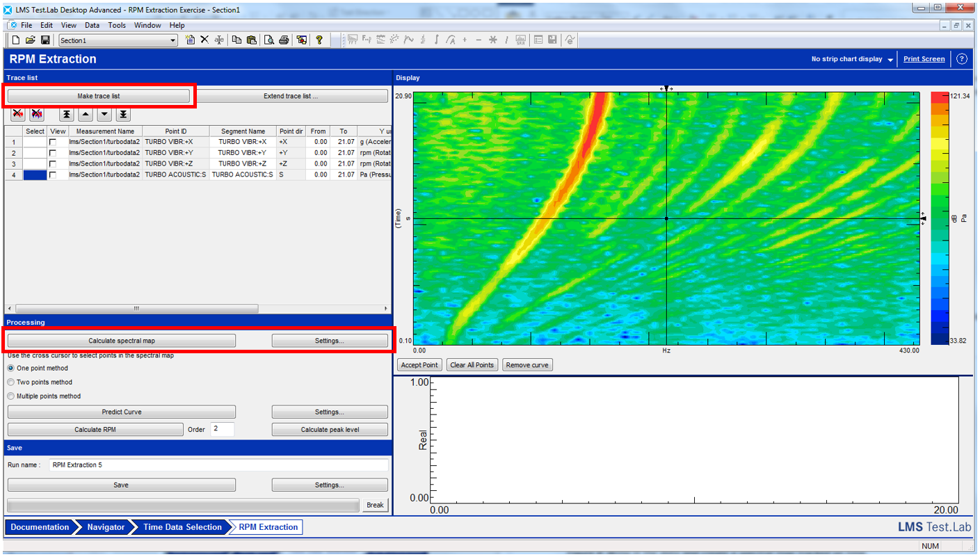Copy using the toolbar copy icon
Viewport: 980px width, 557px height.
(x=237, y=40)
